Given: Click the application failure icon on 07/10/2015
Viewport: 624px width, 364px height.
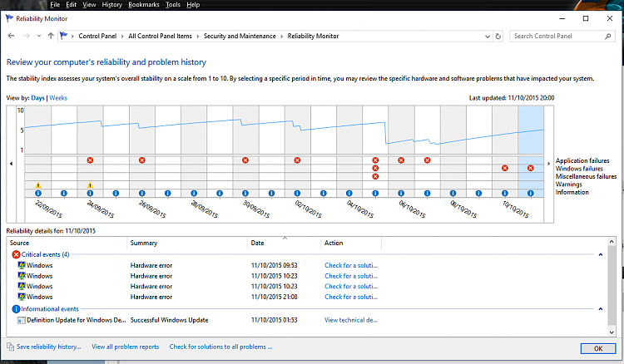Looking at the screenshot, I should click(428, 160).
